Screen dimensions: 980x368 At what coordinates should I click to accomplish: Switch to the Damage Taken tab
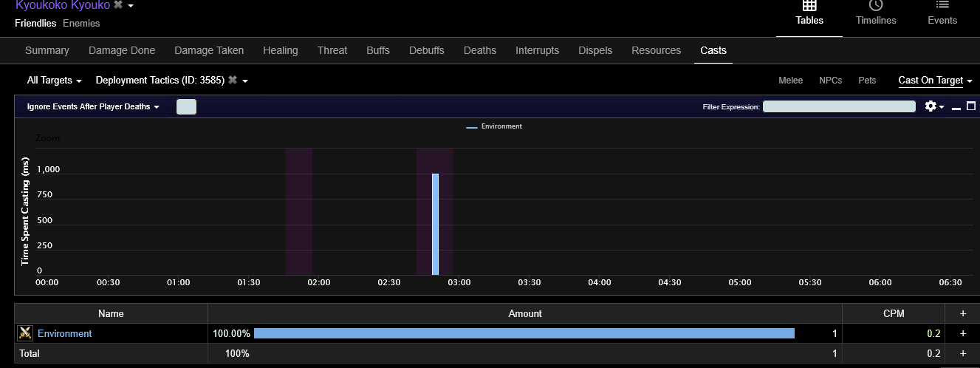point(209,50)
